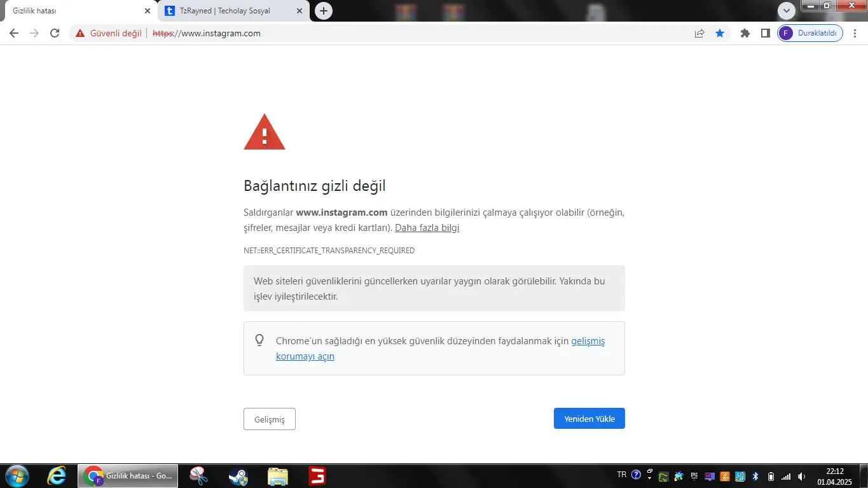This screenshot has height=488, width=868.
Task: Open the volume speaker control
Action: 801,477
